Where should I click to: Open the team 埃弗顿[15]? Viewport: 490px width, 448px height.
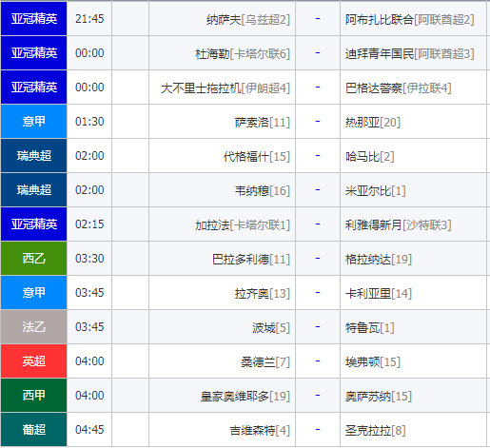pyautogui.click(x=373, y=362)
